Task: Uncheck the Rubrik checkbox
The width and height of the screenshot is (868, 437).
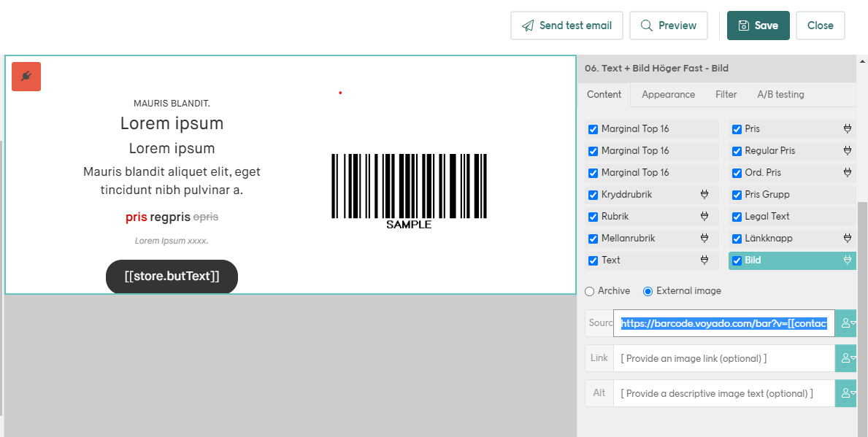Action: tap(594, 216)
